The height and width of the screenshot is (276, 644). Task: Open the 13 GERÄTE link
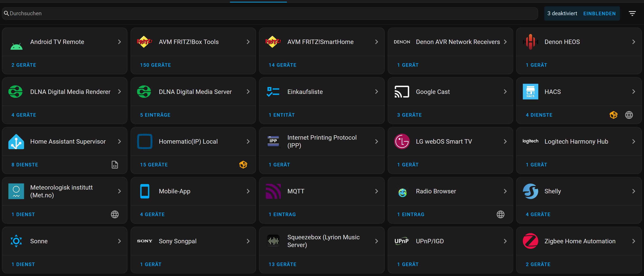(282, 264)
